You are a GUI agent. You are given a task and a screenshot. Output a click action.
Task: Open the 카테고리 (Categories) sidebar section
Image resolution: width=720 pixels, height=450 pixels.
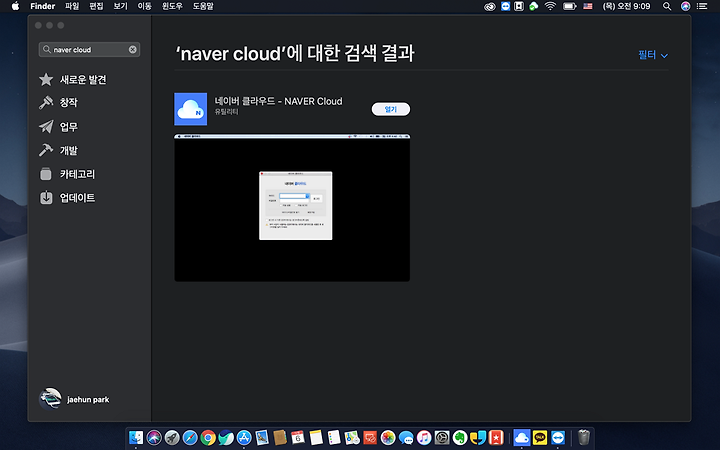[67, 174]
